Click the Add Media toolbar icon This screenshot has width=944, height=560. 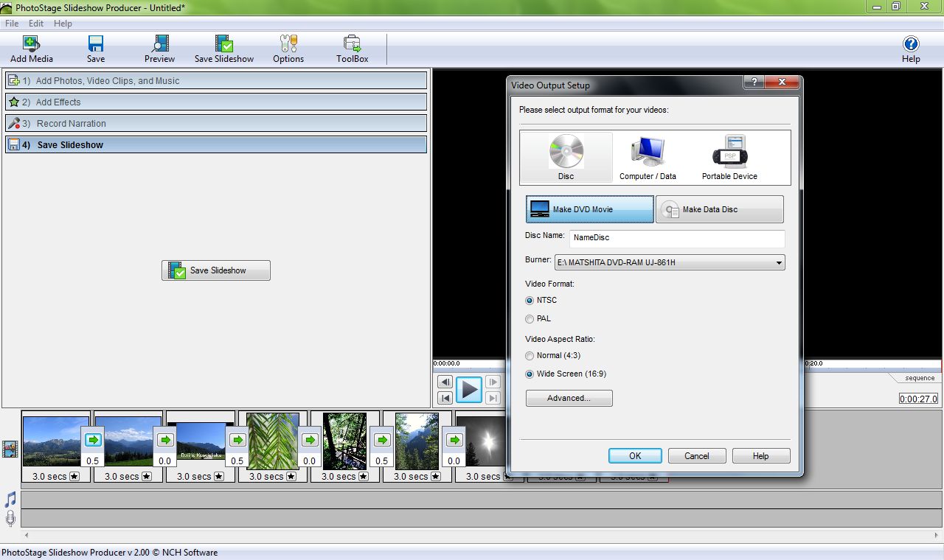(31, 49)
